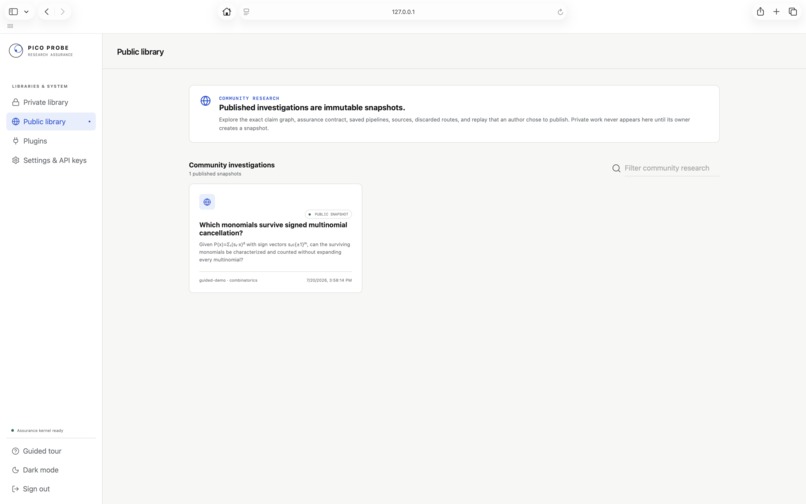The image size is (806, 504).
Task: Toggle the browser sidebar panel
Action: (x=14, y=12)
